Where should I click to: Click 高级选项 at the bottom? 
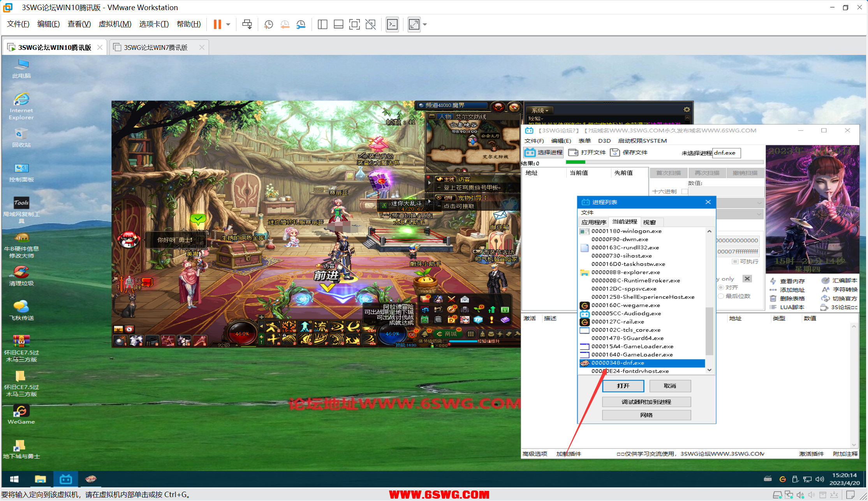535,454
